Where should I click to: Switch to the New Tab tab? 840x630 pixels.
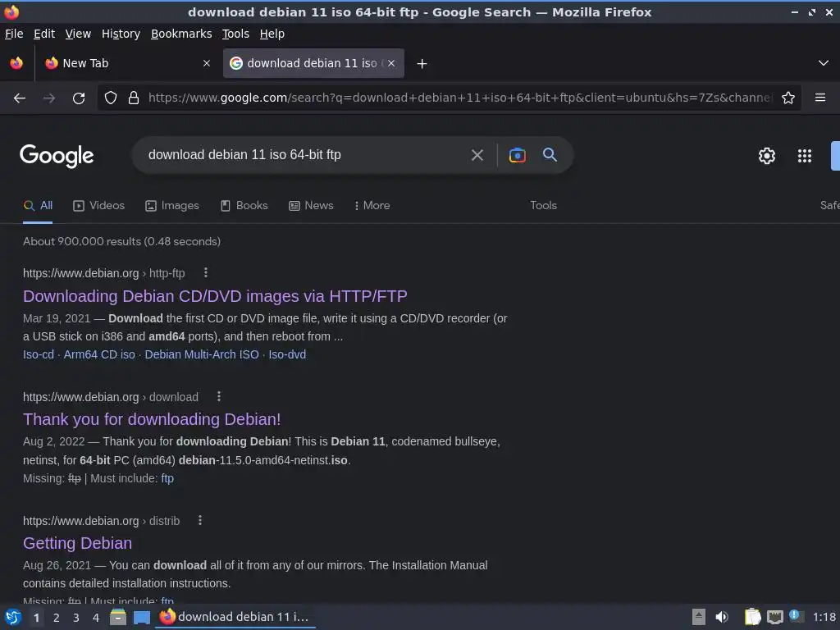point(127,63)
